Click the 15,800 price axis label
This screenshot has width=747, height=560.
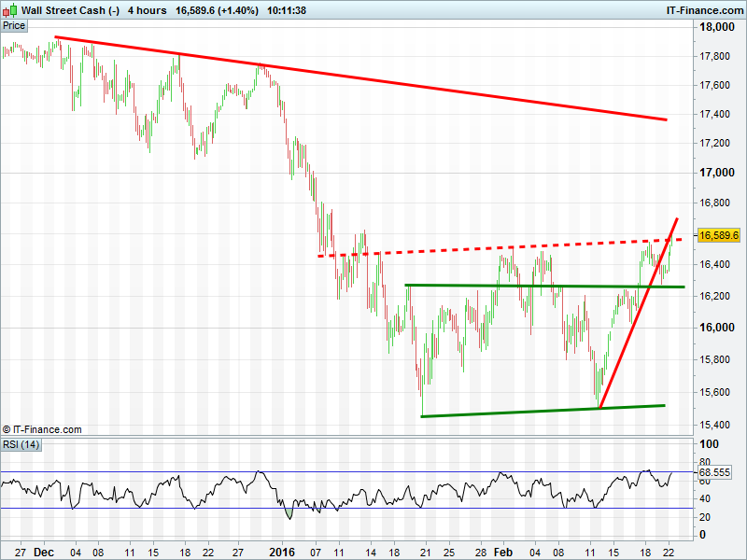pos(714,359)
